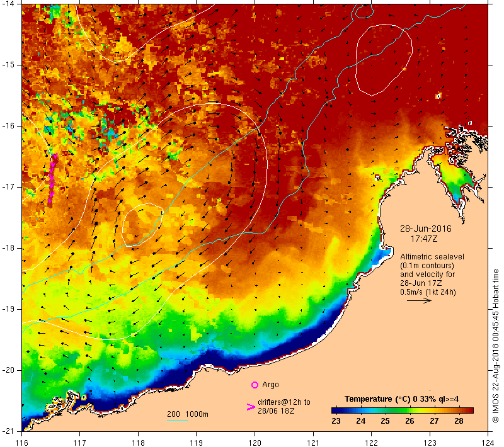Click the 'Altimetric sealevel' caption line
This screenshot has height=447, width=504.
[432, 257]
